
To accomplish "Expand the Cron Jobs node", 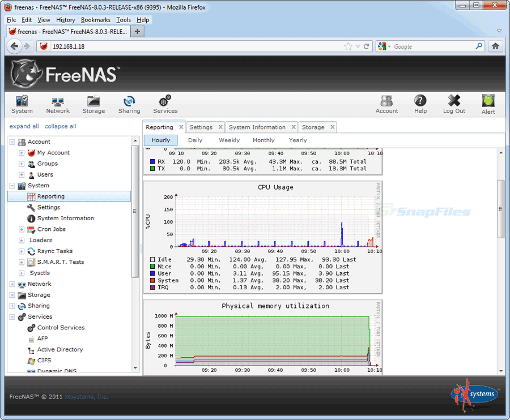I will [x=22, y=229].
